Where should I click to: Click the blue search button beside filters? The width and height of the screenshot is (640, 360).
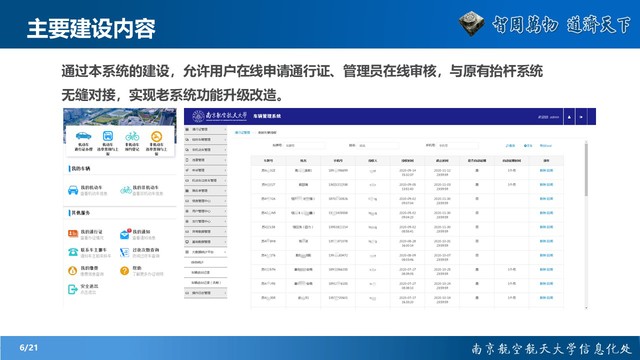[510, 146]
